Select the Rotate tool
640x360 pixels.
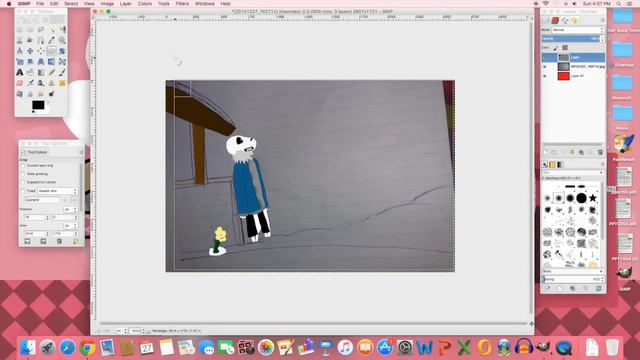click(x=62, y=51)
